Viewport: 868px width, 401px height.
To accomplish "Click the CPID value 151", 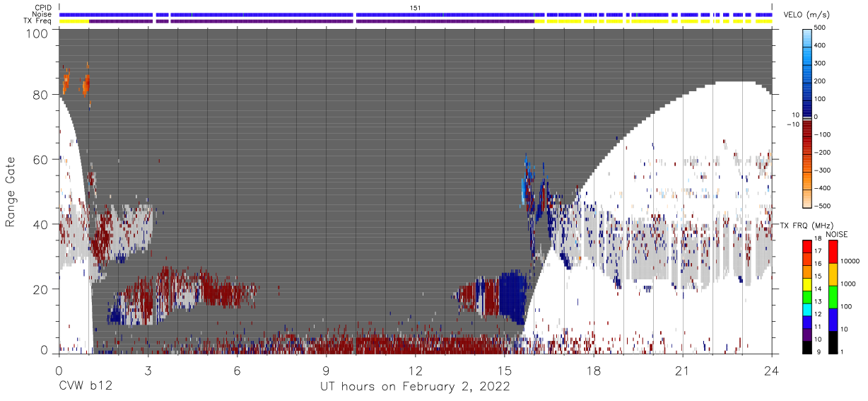I will coord(416,8).
